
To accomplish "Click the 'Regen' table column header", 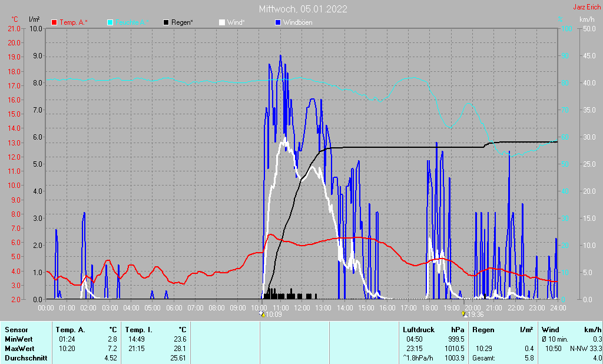I will click(x=483, y=330).
